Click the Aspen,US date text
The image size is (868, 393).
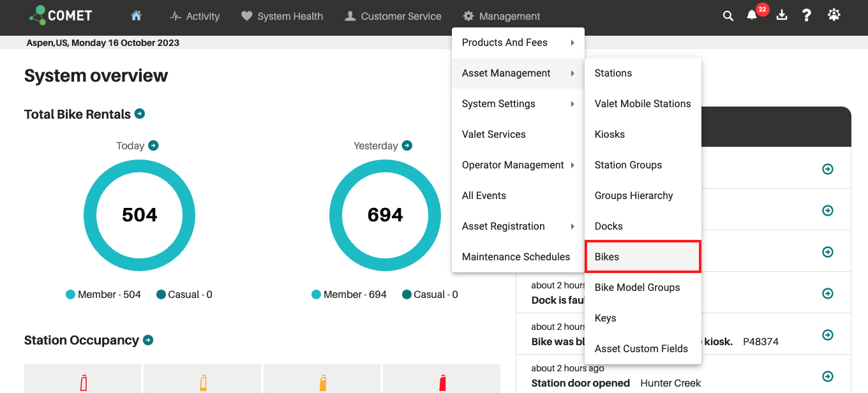pos(103,43)
